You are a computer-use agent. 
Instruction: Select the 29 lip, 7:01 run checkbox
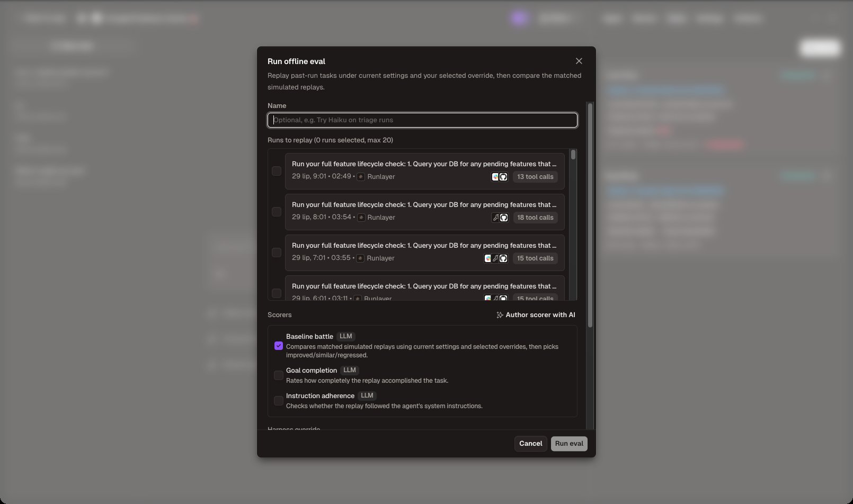pyautogui.click(x=277, y=253)
